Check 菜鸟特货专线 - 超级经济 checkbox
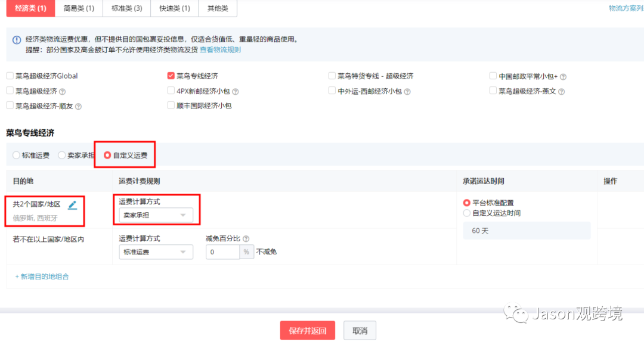Image resolution: width=644 pixels, height=342 pixels. coord(332,76)
